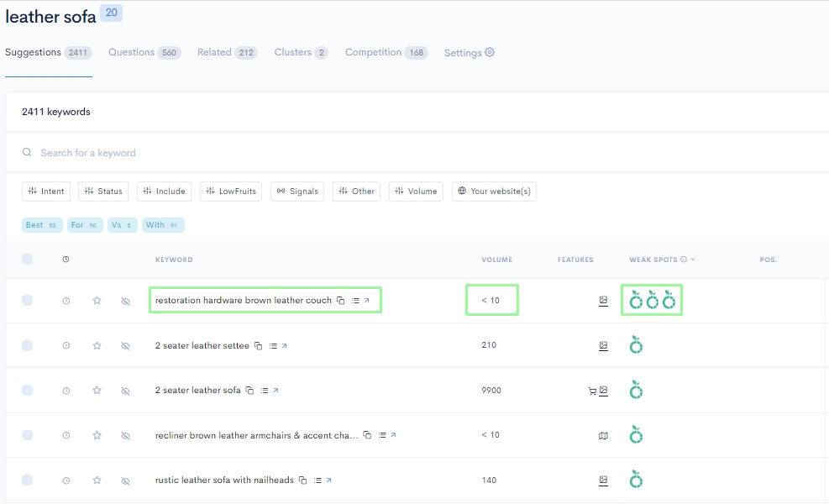Open external arrow for 'rustic leather sofa with nailheads'
This screenshot has width=829, height=504.
pos(329,480)
